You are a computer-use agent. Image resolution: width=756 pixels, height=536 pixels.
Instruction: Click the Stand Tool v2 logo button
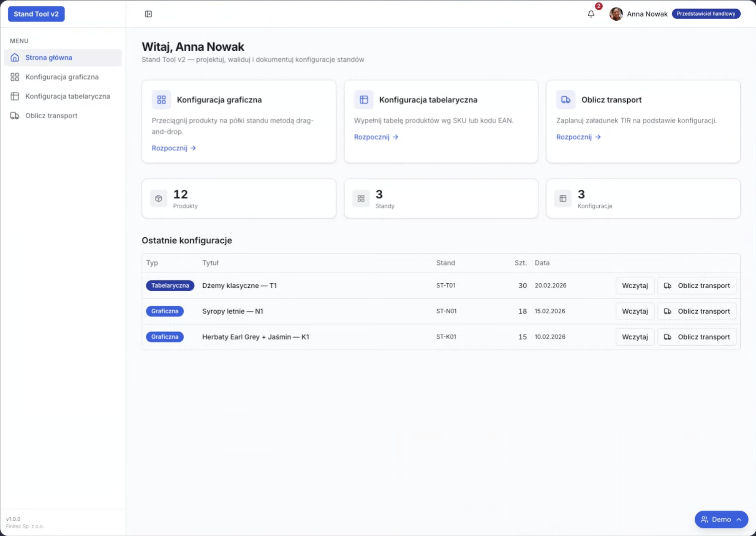(36, 14)
